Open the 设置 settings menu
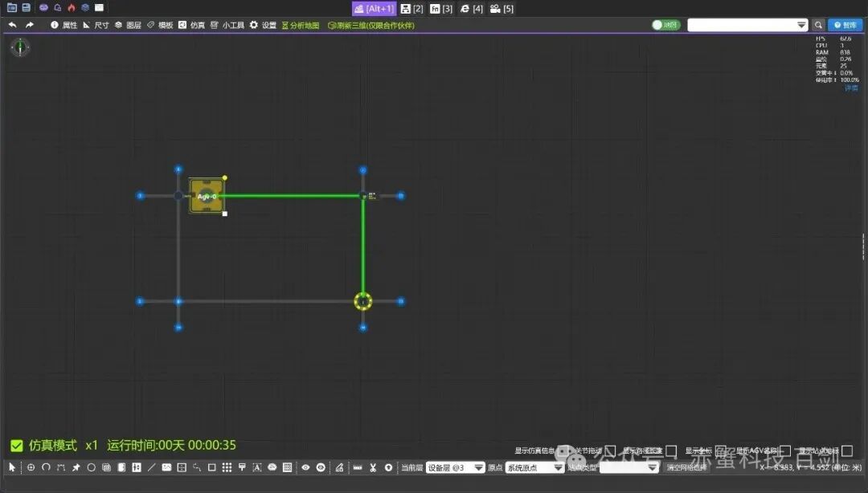Image resolution: width=868 pixels, height=493 pixels. pos(263,25)
